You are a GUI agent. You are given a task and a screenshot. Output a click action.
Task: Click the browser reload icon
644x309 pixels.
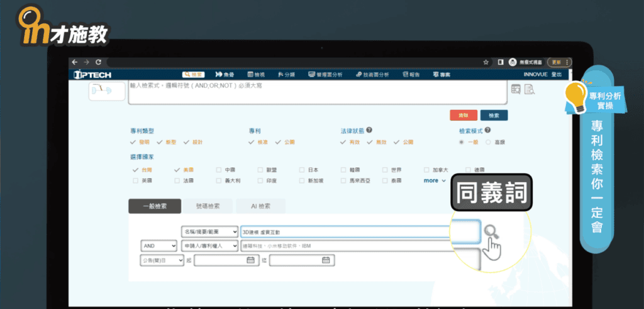click(98, 62)
